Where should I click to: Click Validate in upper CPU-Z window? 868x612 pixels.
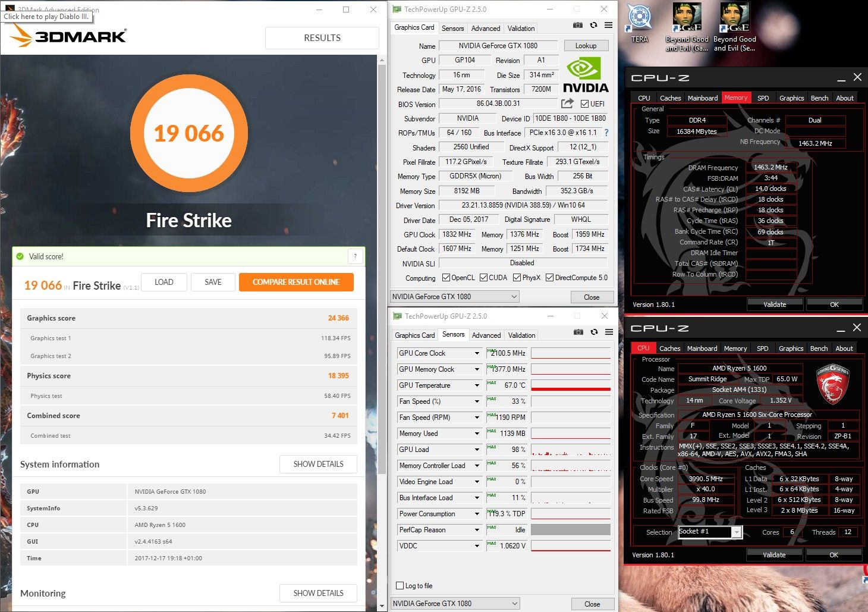point(775,304)
